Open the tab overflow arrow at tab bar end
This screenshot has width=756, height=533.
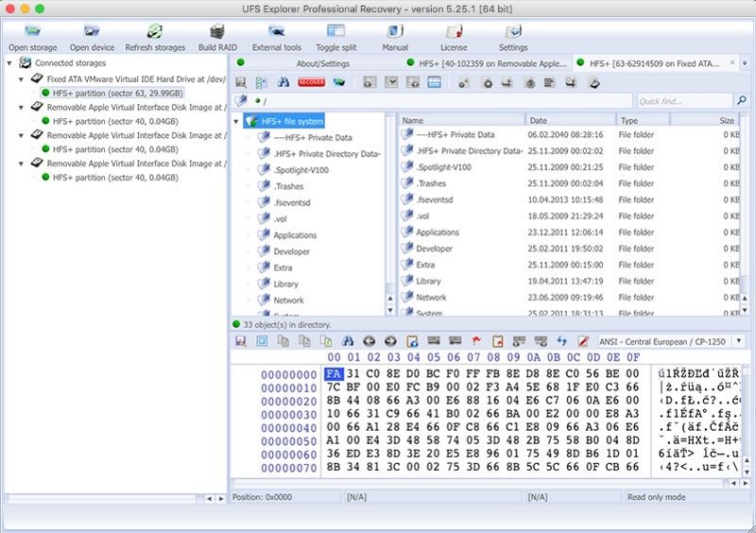[x=745, y=63]
